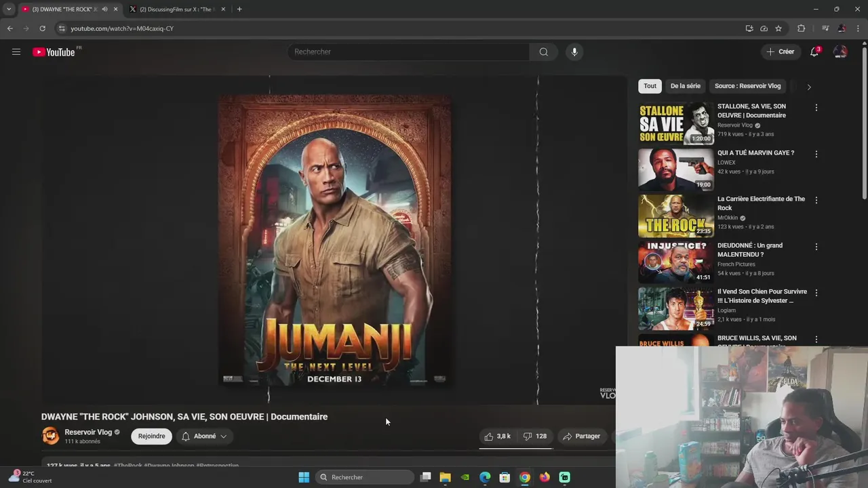The height and width of the screenshot is (488, 868).
Task: Open the media control icon in Chrome toolbar
Action: (x=825, y=28)
